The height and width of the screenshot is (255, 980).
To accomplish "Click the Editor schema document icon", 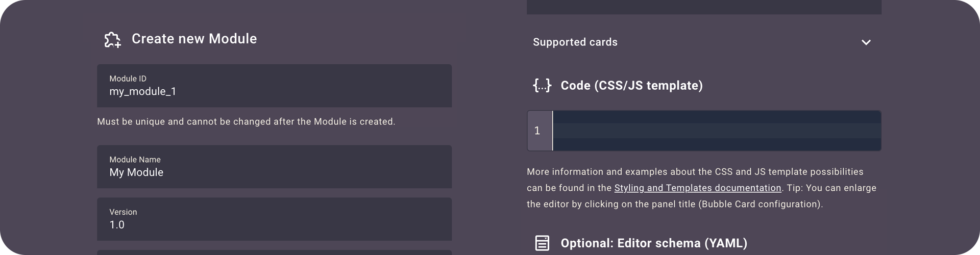I will [x=542, y=243].
